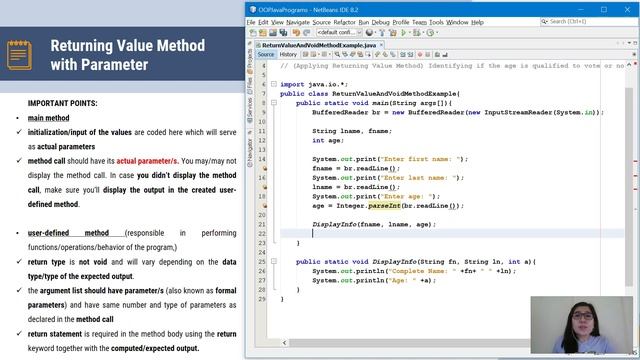Toggle Highlight Search icon in editor toolbar
The width and height of the screenshot is (640, 360).
point(360,54)
